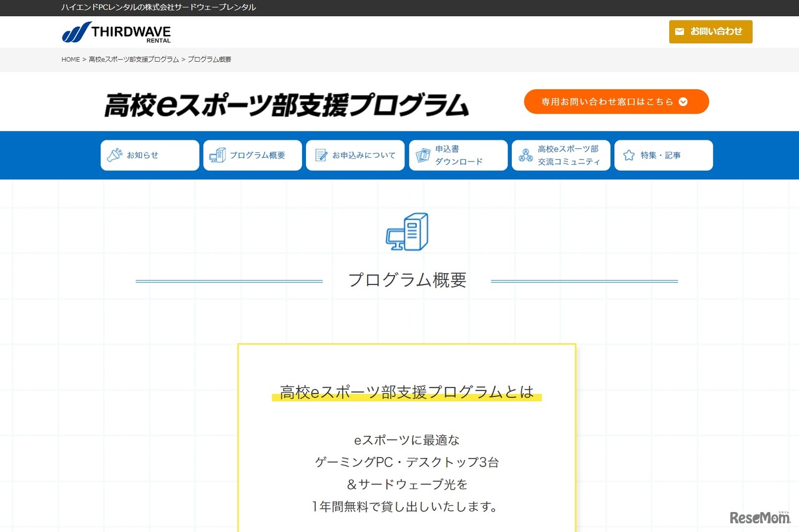Click the star icon beside 特集・記事
The height and width of the screenshot is (532, 799).
coord(629,155)
